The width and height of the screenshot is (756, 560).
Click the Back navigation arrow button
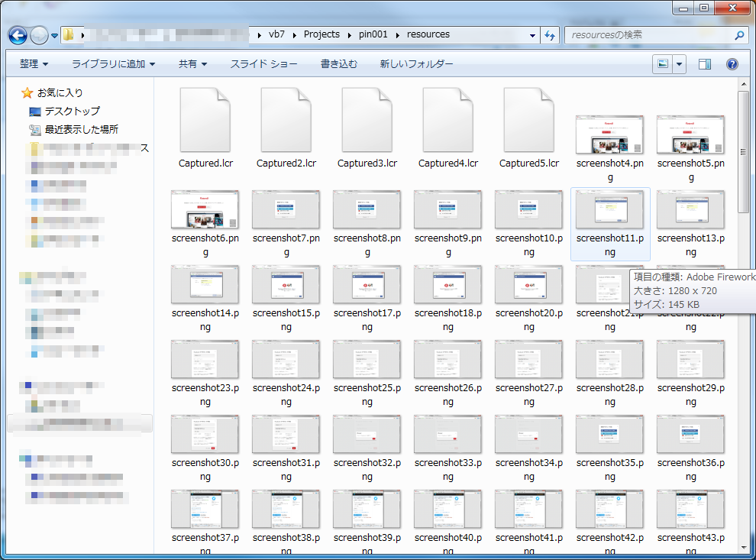click(x=18, y=35)
